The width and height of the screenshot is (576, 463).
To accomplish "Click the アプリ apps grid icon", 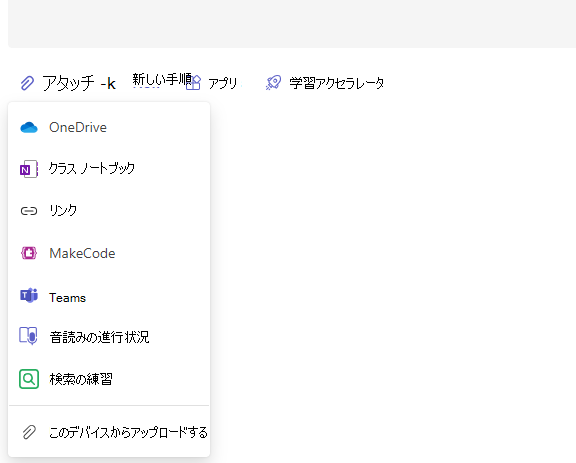I will click(194, 83).
